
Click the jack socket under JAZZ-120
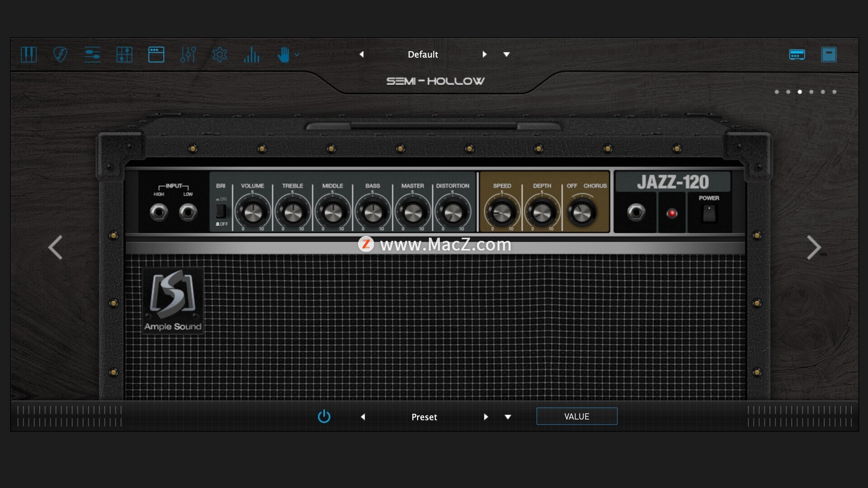(x=636, y=212)
